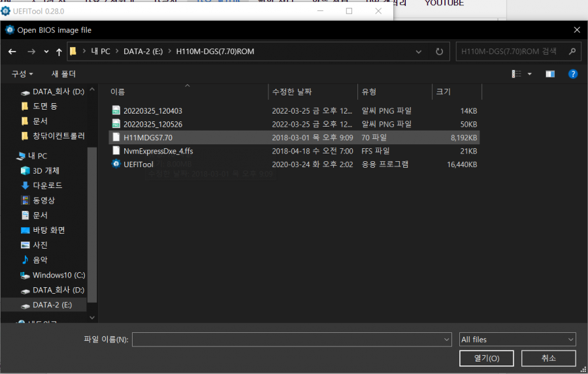Toggle the preview pane
Image resolution: width=588 pixels, height=374 pixels.
(550, 74)
